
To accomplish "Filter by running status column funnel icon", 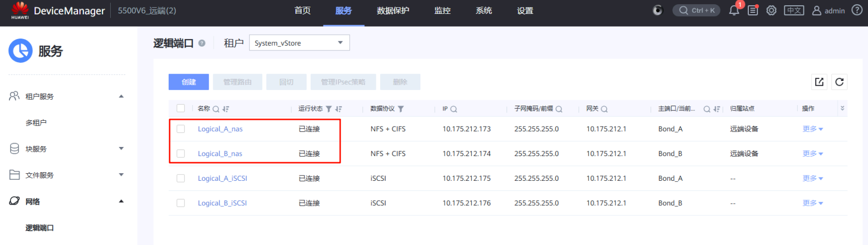I will tap(329, 109).
